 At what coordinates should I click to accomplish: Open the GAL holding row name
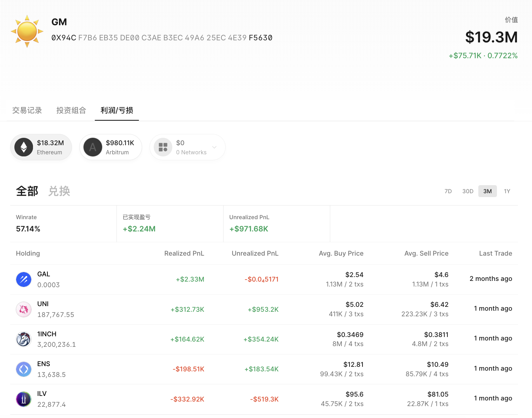[44, 274]
